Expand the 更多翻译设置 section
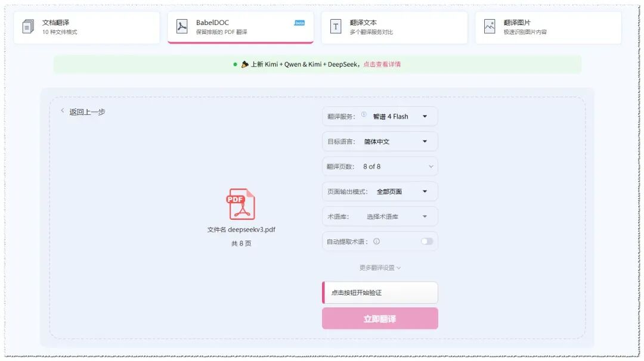 (380, 268)
